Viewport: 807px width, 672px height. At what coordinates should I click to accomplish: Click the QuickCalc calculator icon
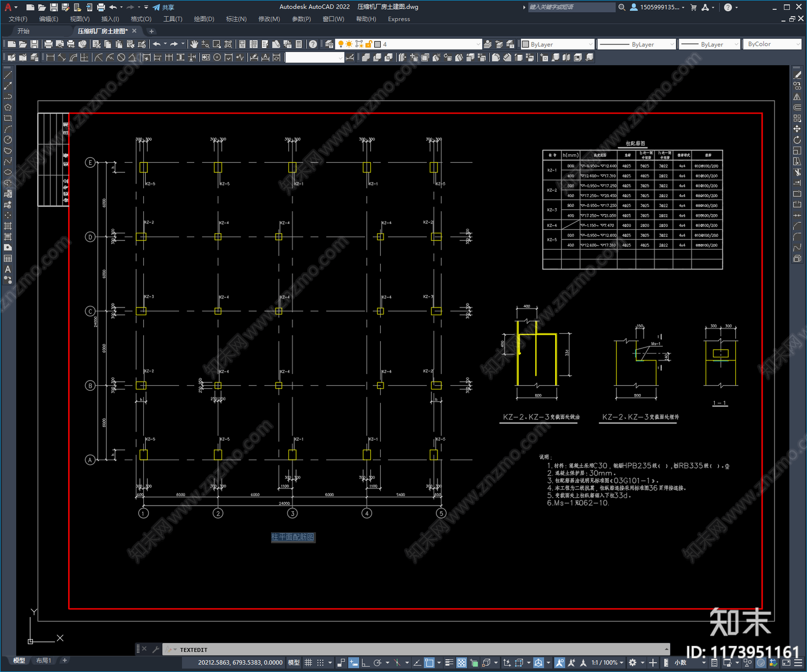tap(299, 44)
